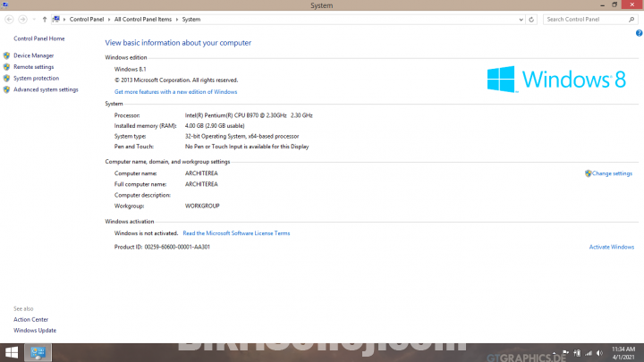Click shield icon next to Device Manager
The image size is (644, 362).
coord(6,55)
